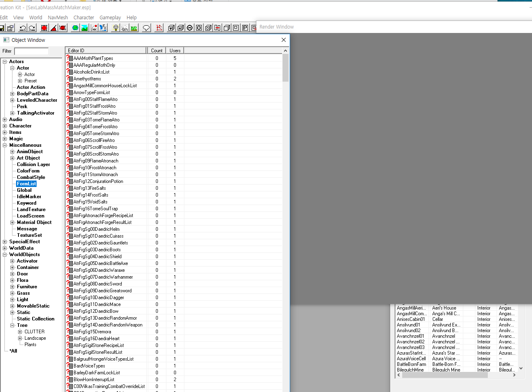
Task: Open the NavMesh menu
Action: tap(57, 17)
